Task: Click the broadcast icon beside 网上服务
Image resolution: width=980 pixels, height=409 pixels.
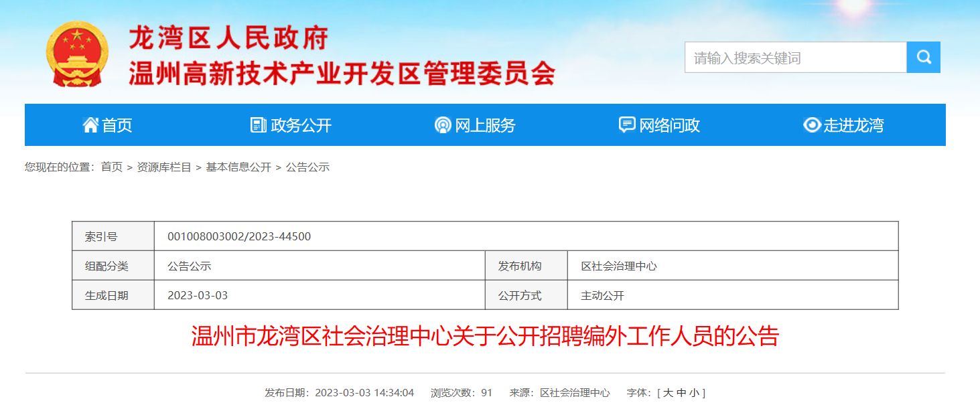Action: 443,125
